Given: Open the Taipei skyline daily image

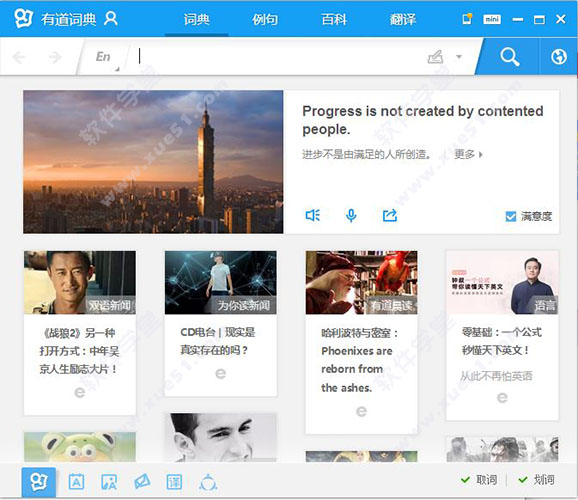Looking at the screenshot, I should tap(153, 162).
